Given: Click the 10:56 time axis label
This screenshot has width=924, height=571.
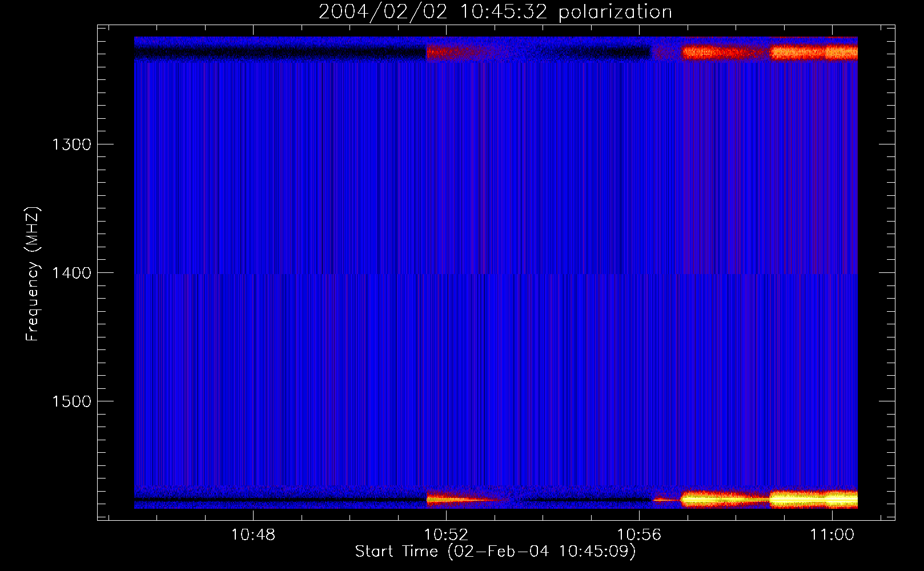Looking at the screenshot, I should coord(639,534).
